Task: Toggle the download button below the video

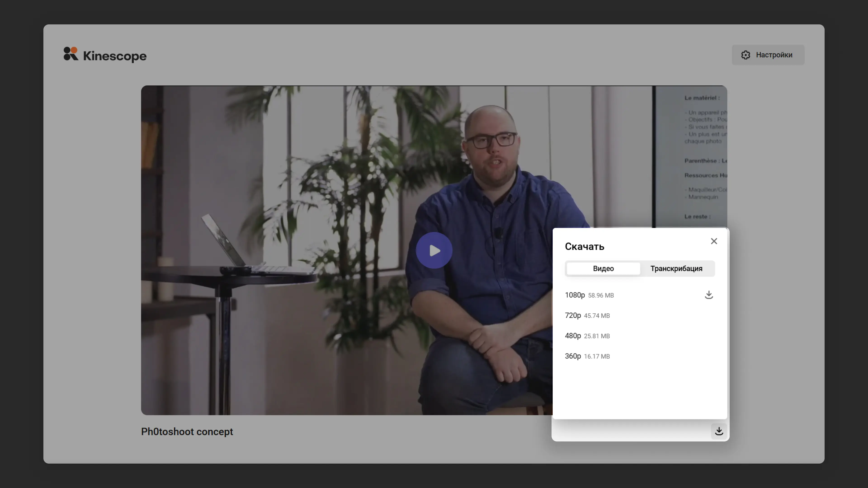Action: coord(719,431)
